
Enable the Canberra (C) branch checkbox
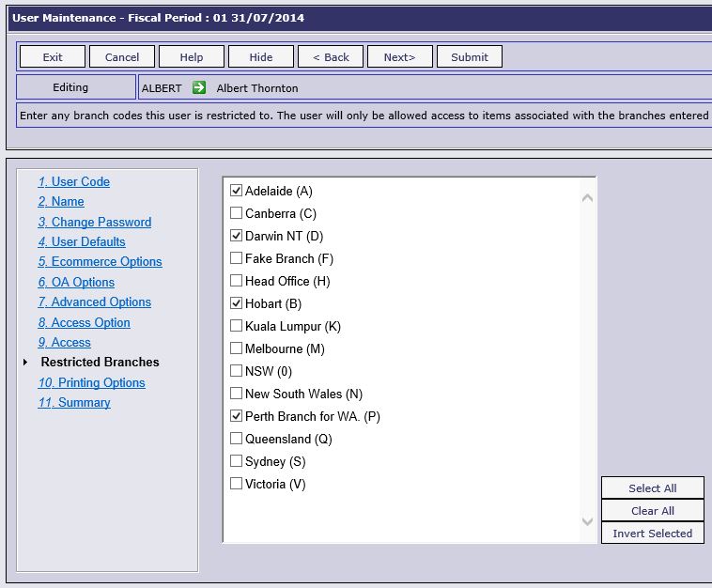(237, 213)
